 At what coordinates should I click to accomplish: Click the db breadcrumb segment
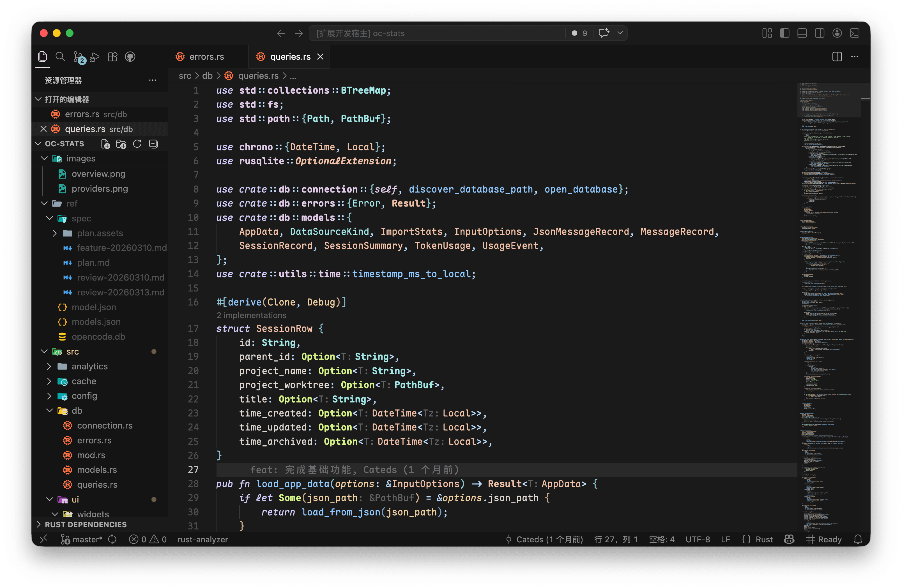click(207, 76)
